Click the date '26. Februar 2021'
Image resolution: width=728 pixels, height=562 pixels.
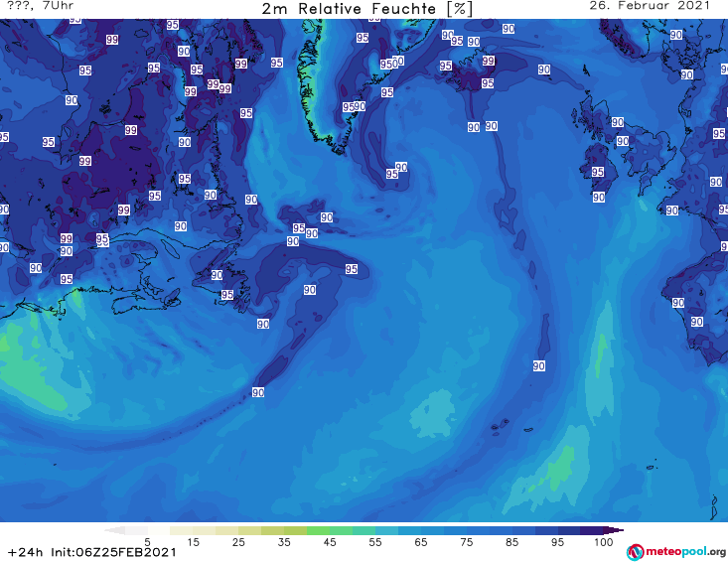[x=650, y=6]
